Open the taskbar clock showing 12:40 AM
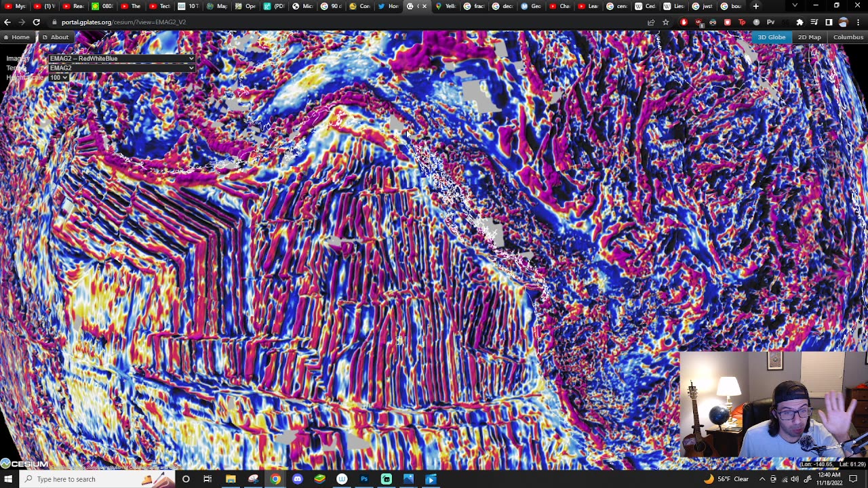Image resolution: width=868 pixels, height=488 pixels. pyautogui.click(x=829, y=479)
